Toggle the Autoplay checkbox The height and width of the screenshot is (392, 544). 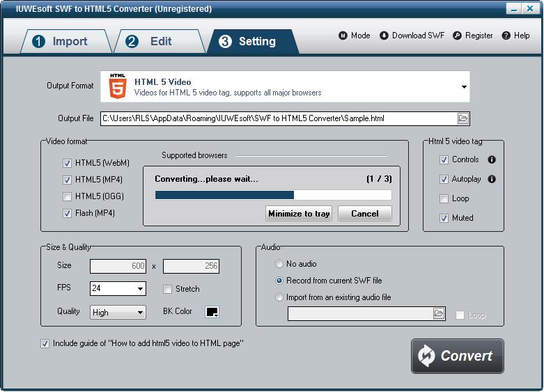pos(444,179)
